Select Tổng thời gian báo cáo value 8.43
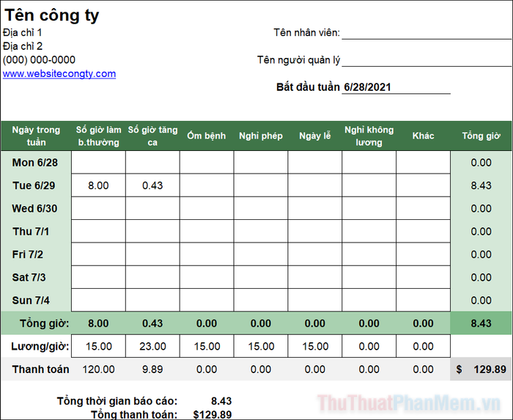 tap(221, 401)
